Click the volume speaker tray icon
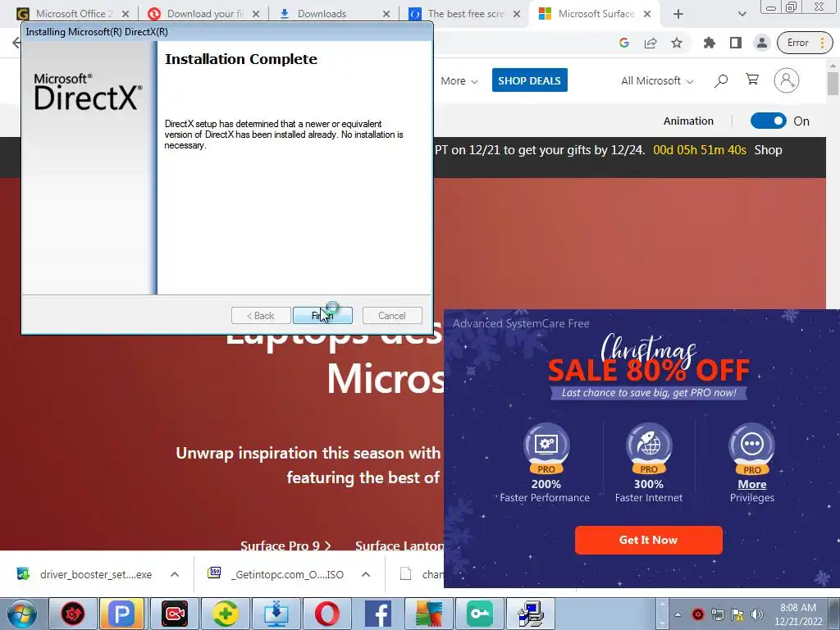The image size is (840, 630). click(757, 614)
